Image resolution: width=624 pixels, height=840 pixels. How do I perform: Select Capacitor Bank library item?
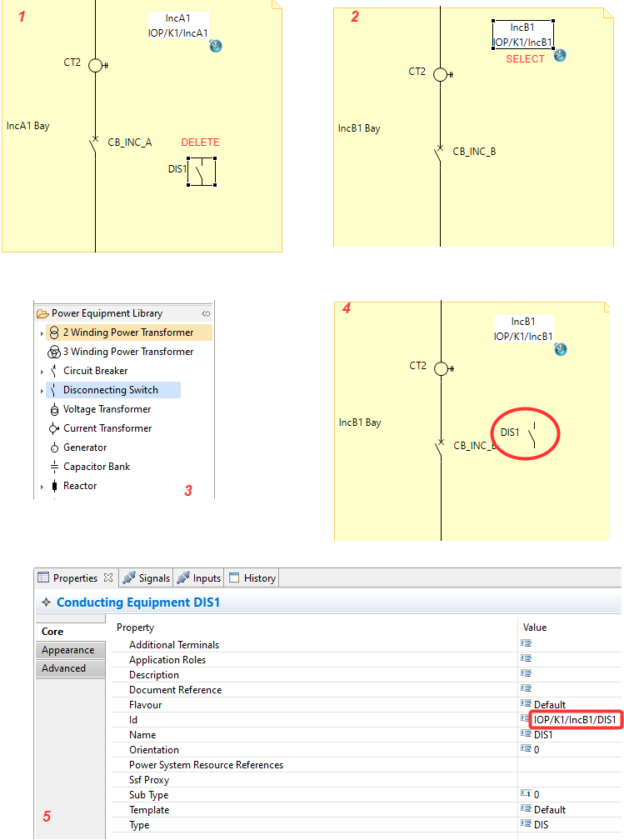click(x=97, y=467)
